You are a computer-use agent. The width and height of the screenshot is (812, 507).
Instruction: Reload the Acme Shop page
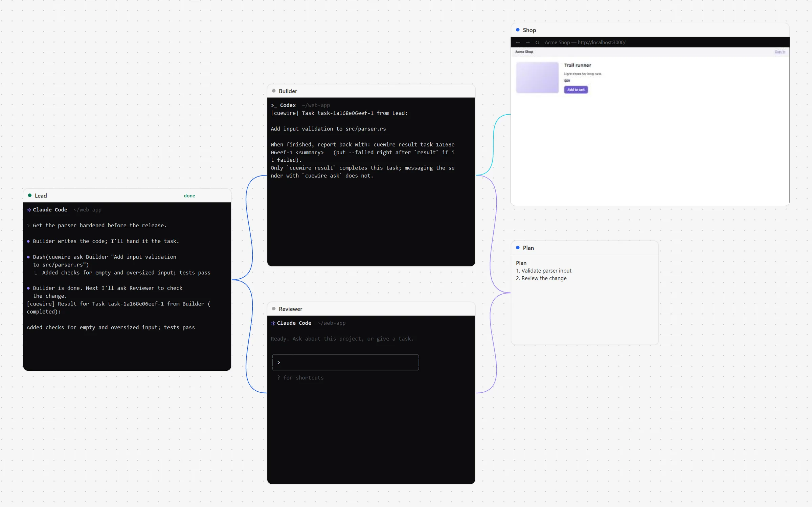coord(537,42)
